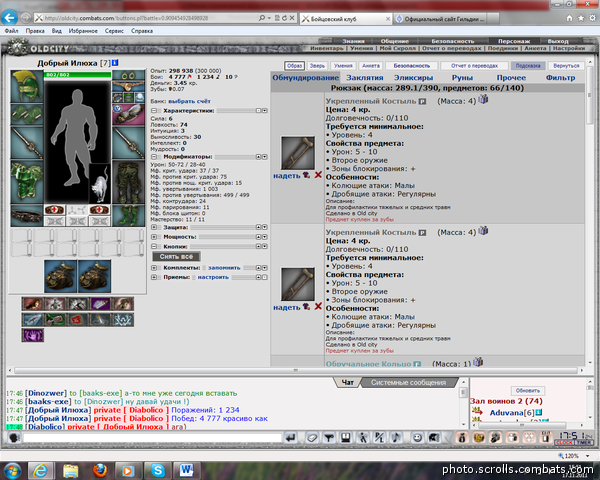Click the green bracers equipment slot
The height and width of the screenshot is (480, 600).
pos(27,114)
